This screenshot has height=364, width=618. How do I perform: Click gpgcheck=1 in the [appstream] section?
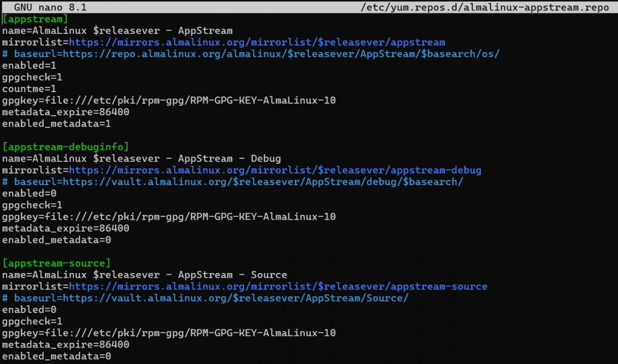[x=32, y=77]
